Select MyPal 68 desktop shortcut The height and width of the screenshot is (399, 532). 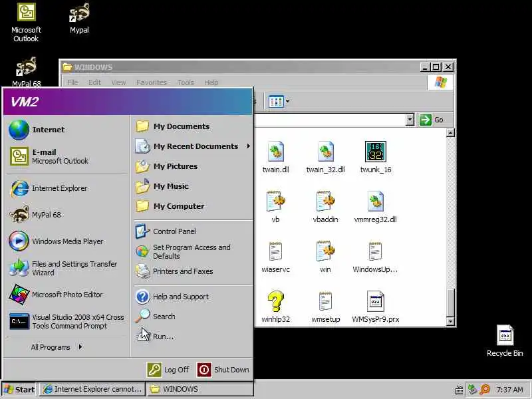click(26, 72)
